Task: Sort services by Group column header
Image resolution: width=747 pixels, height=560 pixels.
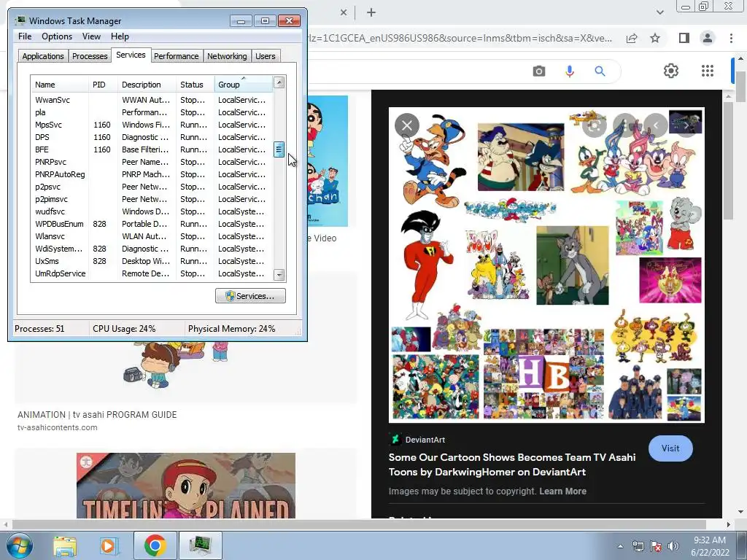Action: point(244,85)
